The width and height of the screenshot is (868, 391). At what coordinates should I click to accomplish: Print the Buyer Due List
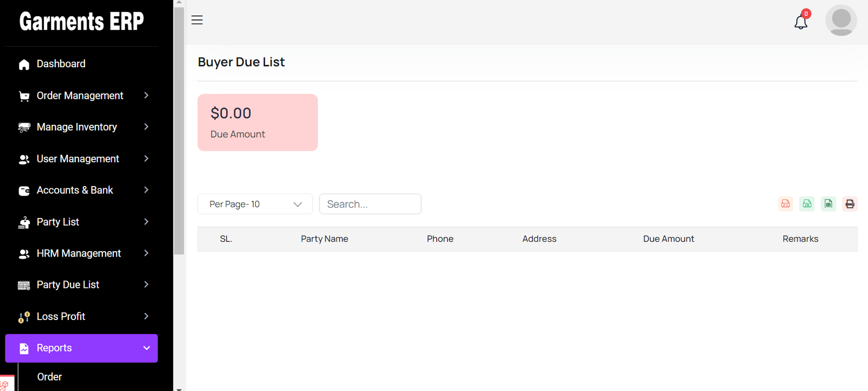tap(850, 204)
